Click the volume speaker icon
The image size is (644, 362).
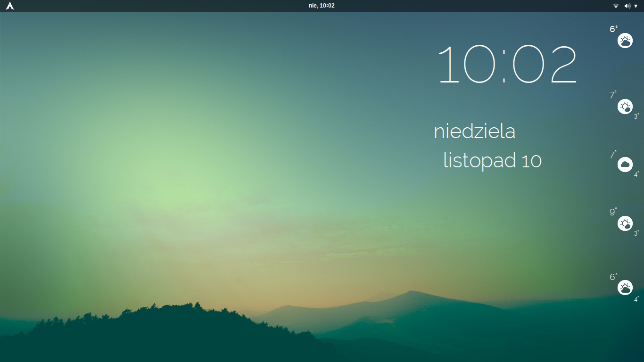pyautogui.click(x=627, y=6)
